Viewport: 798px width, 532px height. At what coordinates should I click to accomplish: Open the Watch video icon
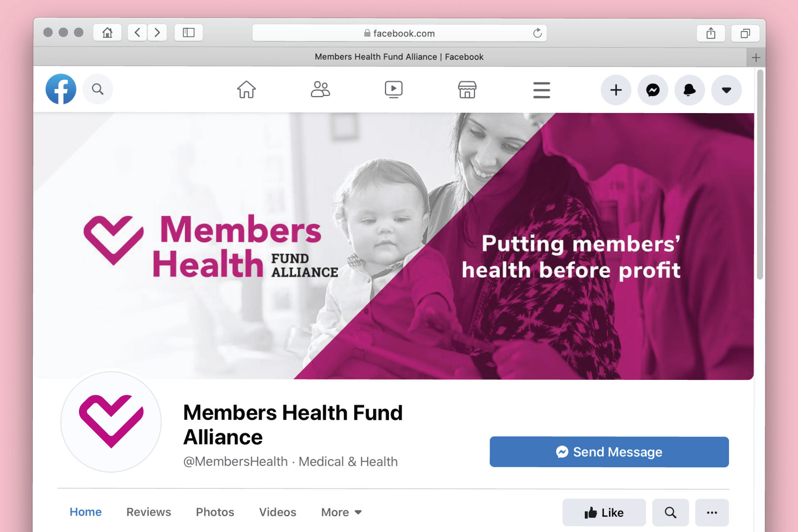394,89
